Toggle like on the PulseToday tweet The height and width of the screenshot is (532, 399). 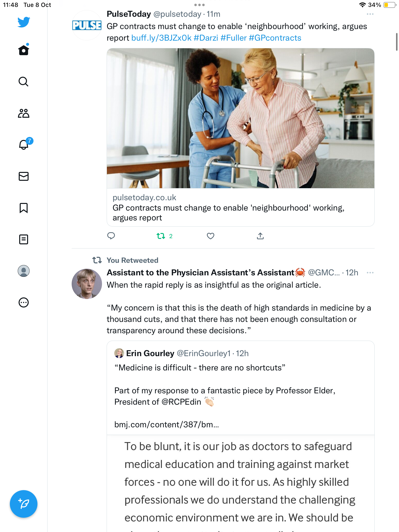click(211, 236)
